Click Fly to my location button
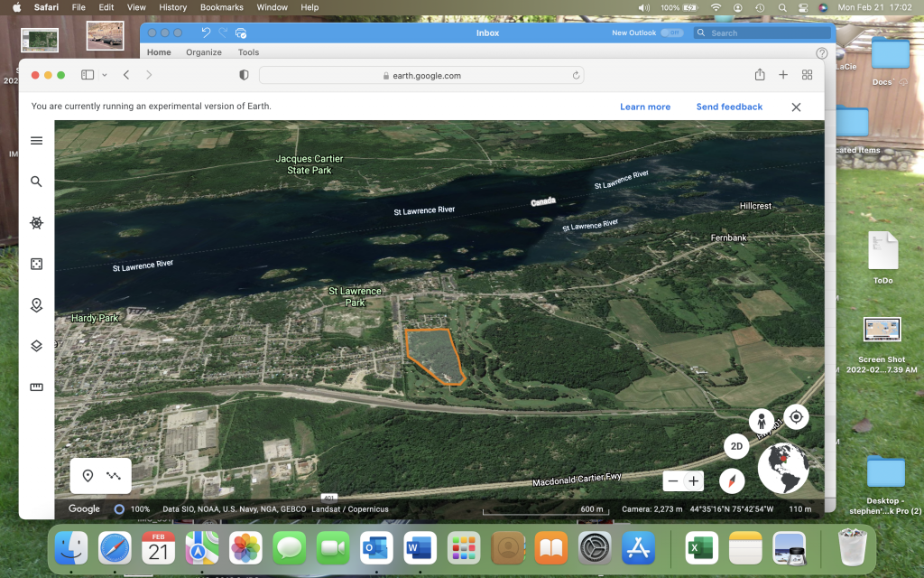The image size is (924, 578). (795, 416)
